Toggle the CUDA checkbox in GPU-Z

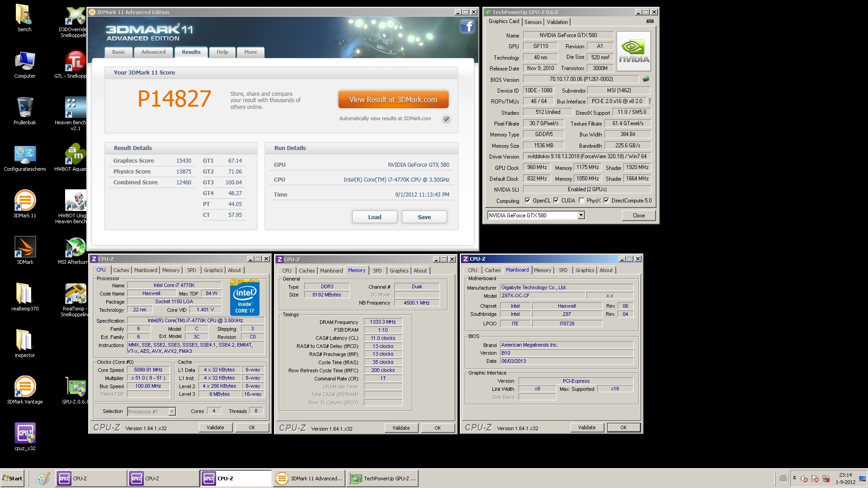(x=556, y=201)
